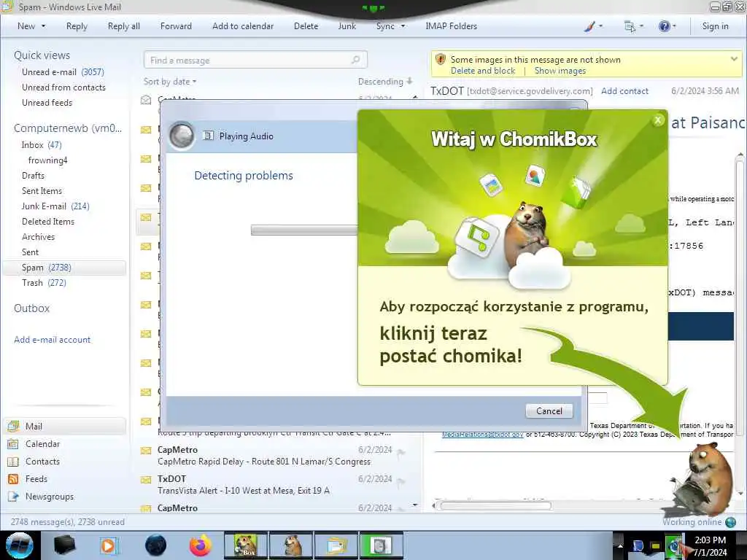The image size is (747, 560).
Task: Mark message as Junk
Action: pos(347,26)
